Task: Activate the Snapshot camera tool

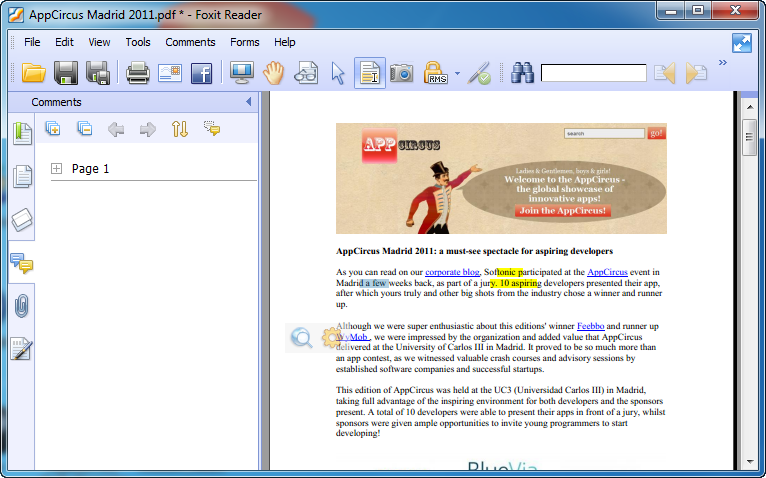Action: [x=401, y=73]
